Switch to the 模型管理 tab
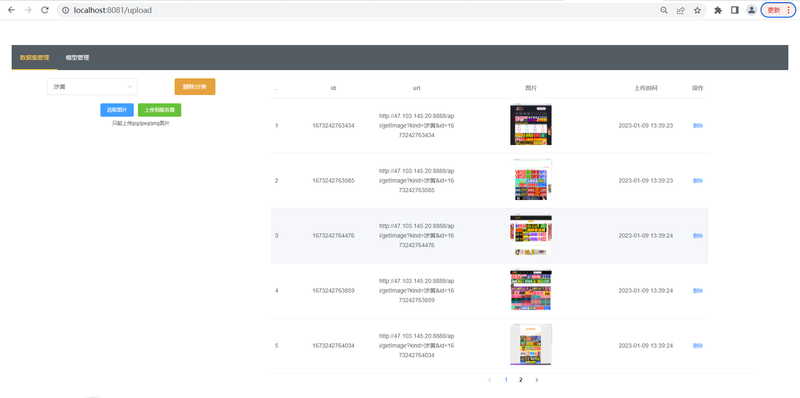 [77, 58]
